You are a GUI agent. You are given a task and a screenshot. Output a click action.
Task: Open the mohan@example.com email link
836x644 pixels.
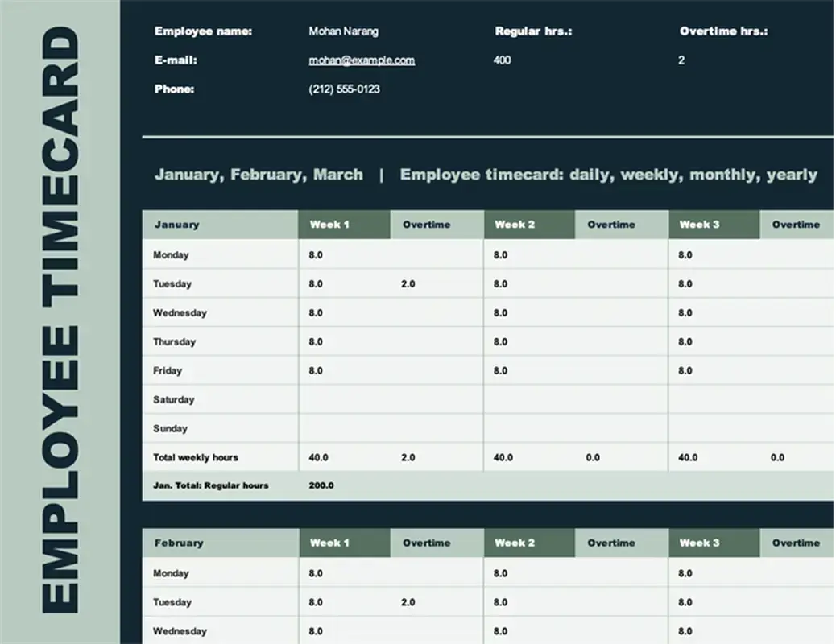362,60
